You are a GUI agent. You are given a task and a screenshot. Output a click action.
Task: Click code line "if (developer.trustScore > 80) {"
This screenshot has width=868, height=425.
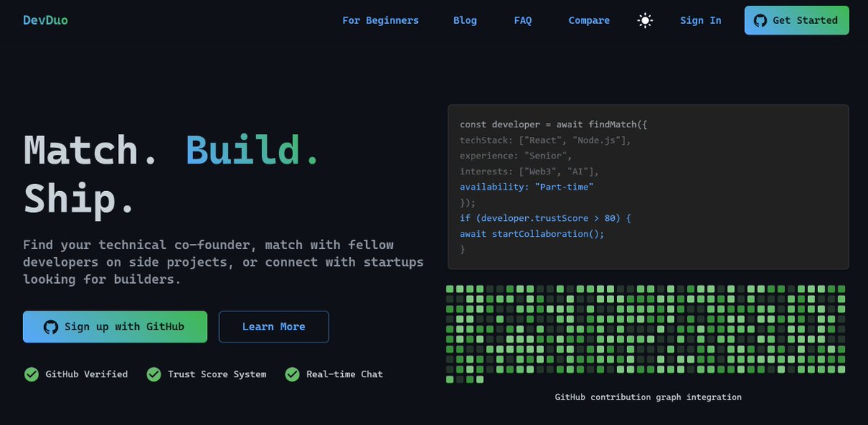pyautogui.click(x=545, y=218)
